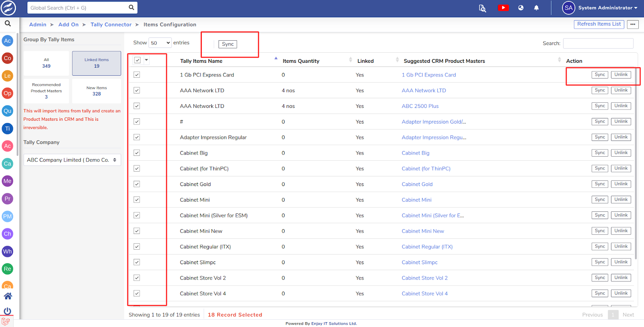Open the System Administrator user menu

click(x=608, y=8)
